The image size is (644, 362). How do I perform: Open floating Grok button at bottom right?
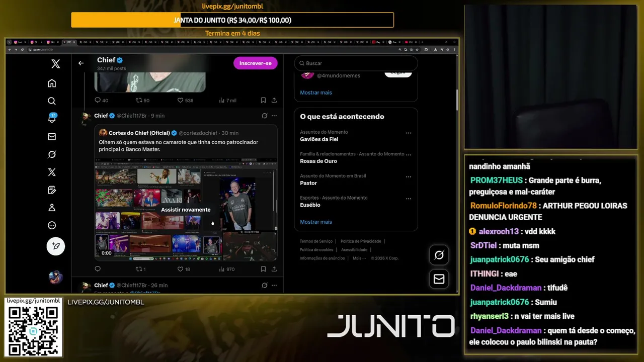(x=439, y=255)
